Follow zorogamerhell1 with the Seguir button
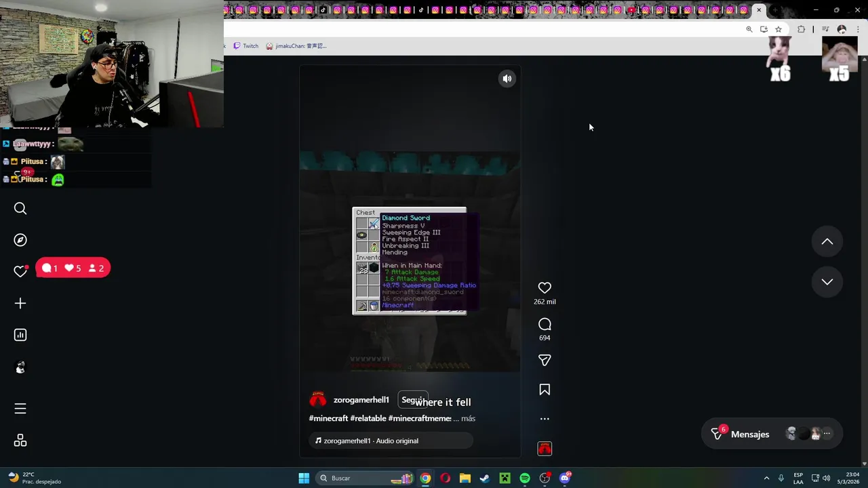The image size is (868, 488). [x=413, y=400]
